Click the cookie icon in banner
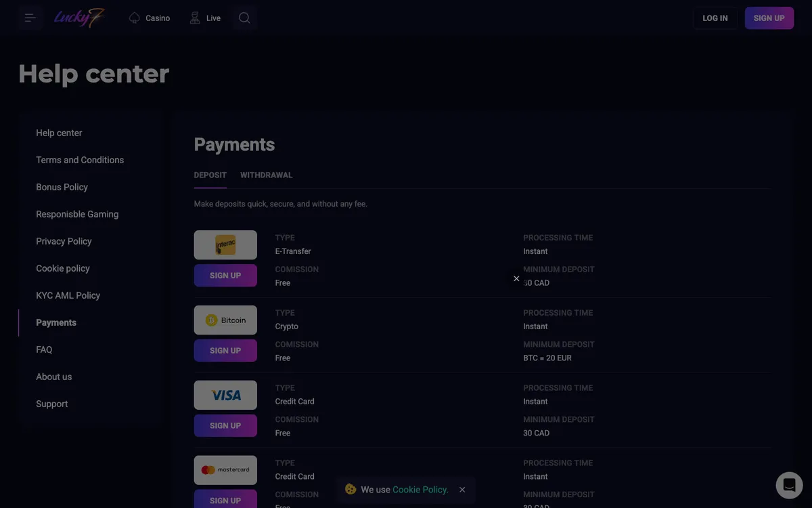 pyautogui.click(x=351, y=489)
